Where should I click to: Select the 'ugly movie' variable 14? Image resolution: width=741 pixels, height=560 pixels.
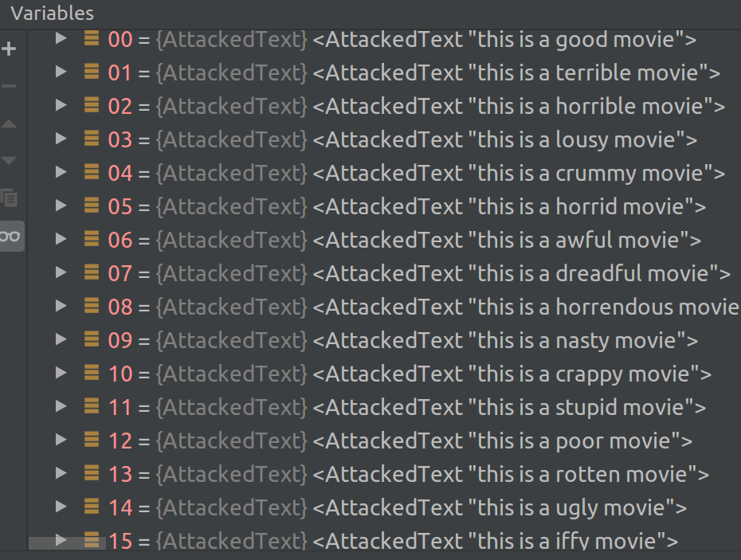tap(398, 507)
